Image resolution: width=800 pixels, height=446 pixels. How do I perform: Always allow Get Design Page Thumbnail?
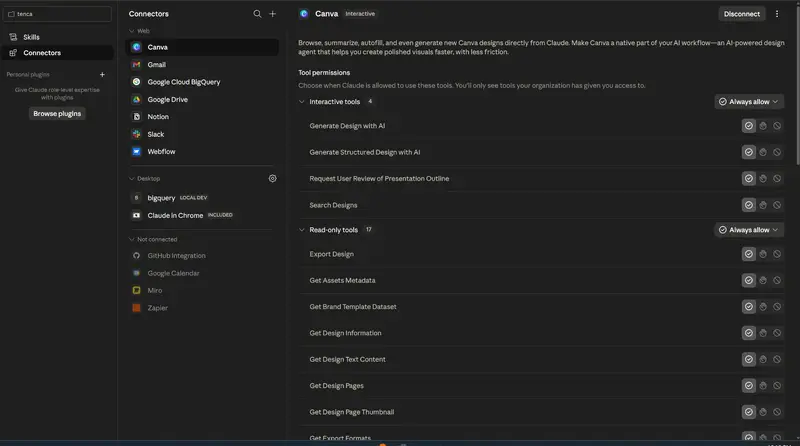point(748,412)
